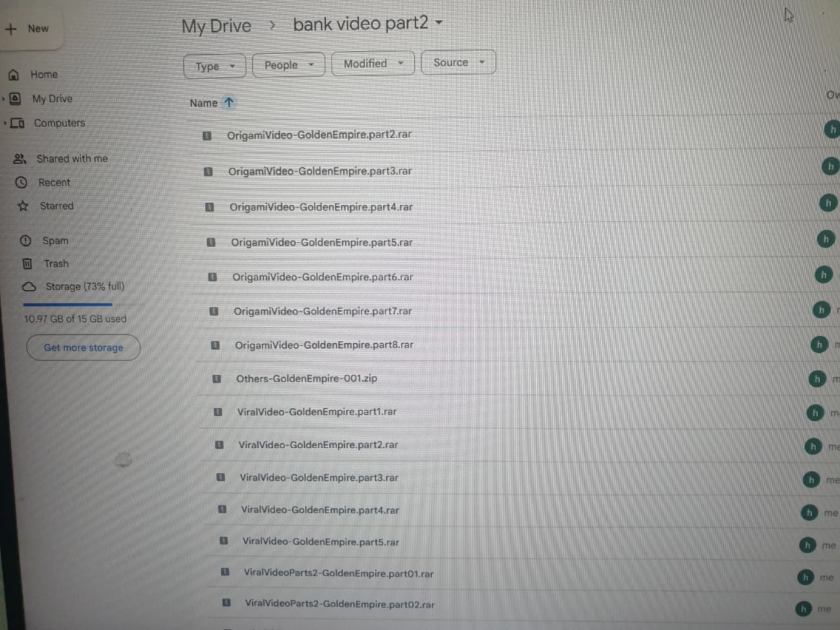Click archive icon of OrigamiVideo-GoldenEmpire.part5.rar
Screen dimensions: 840x630
(211, 242)
